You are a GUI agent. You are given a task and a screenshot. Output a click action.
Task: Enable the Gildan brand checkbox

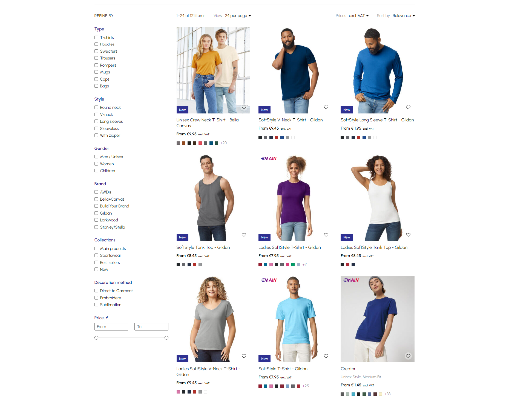96,213
